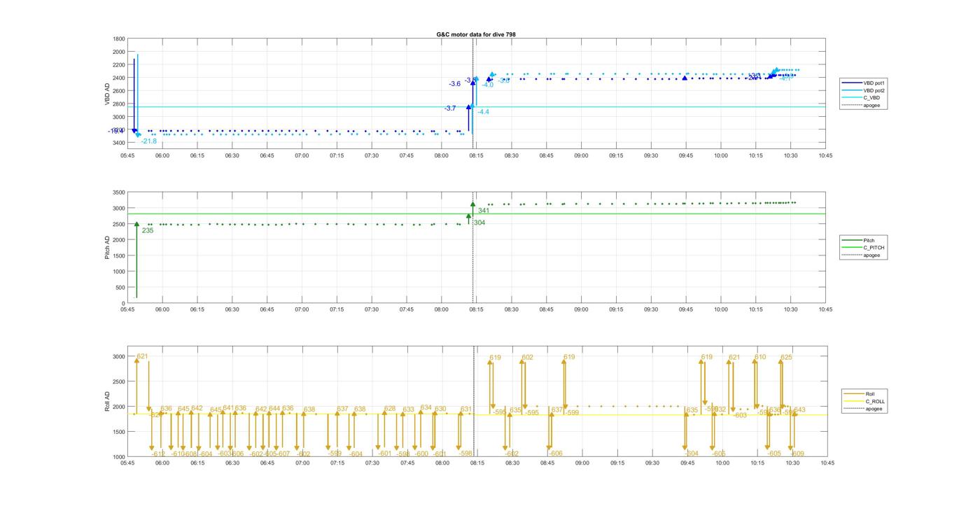Click the "3400" tick on the VBD axis
The image size is (980, 513).
119,143
